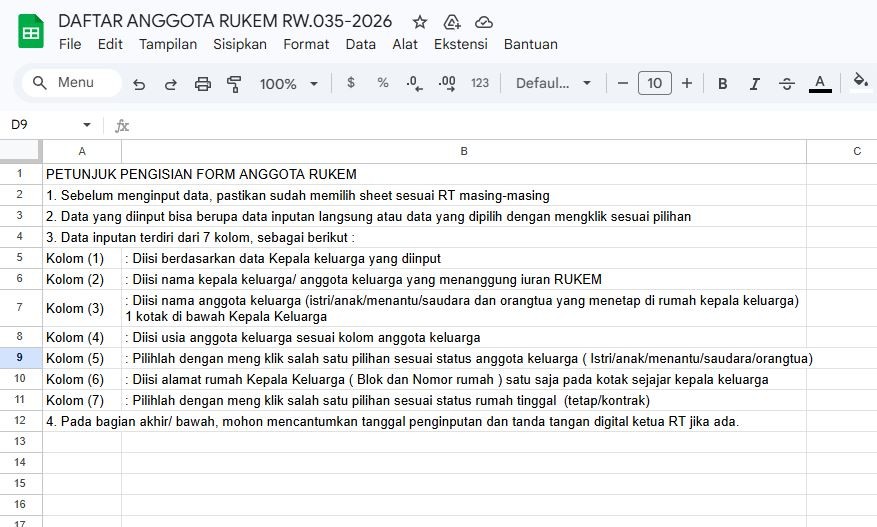Click the Menu search box
Screen dimensions: 877x527
(72, 83)
